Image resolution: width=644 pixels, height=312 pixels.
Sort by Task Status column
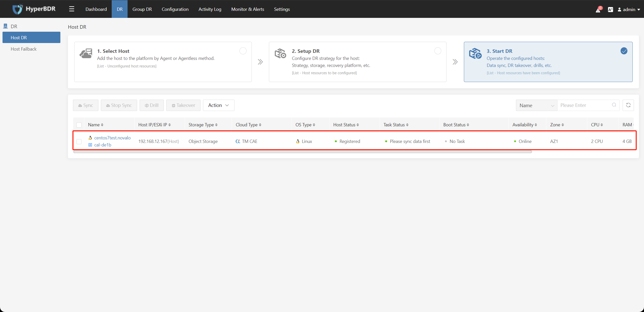pos(407,125)
